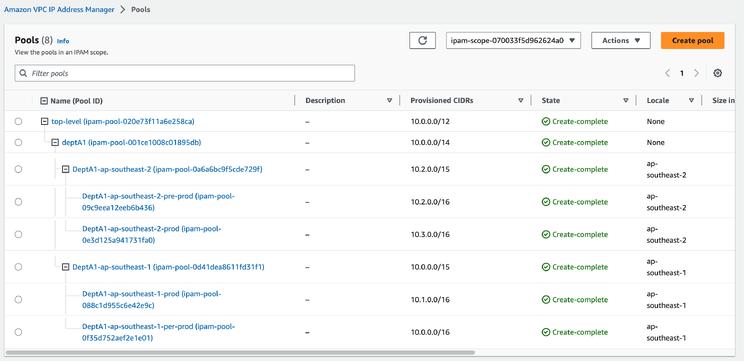Open DeptA1-ap-southeast-2-prod pool link
This screenshot has width=744, height=361.
152,234
